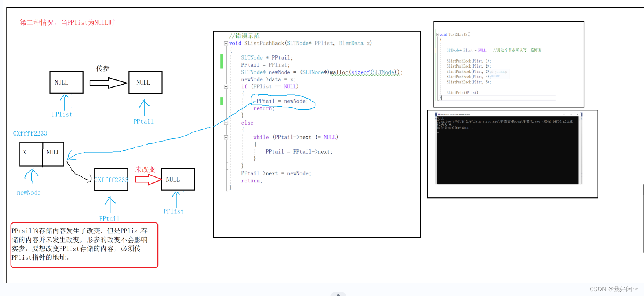Collapse the TextSList3 function fold marker

[x=437, y=35]
